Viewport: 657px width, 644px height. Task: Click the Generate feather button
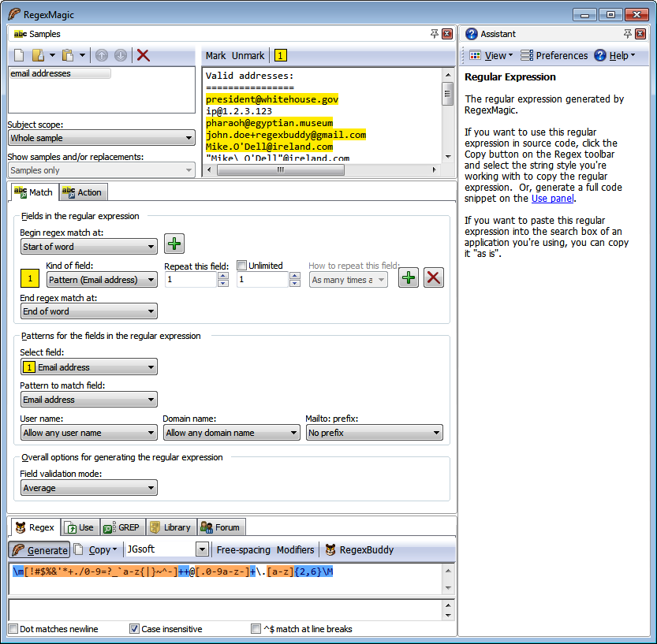39,549
